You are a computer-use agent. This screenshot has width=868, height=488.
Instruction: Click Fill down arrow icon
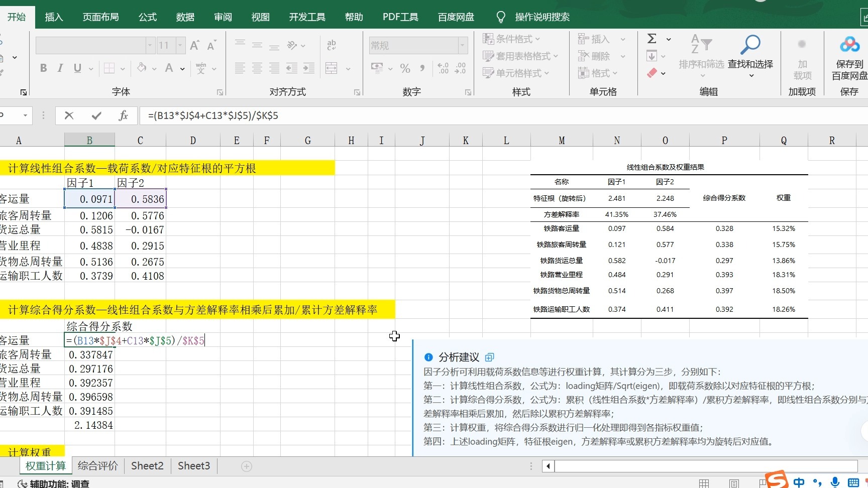pos(652,56)
